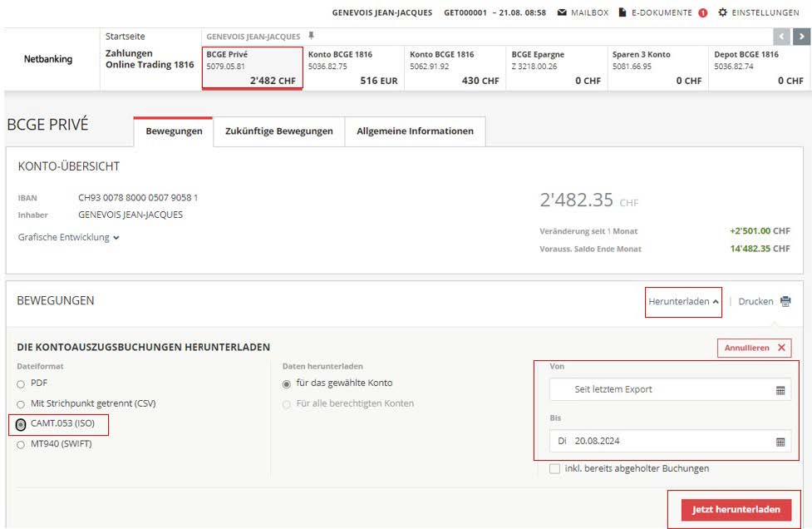Open Online Trading 1816 menu item
Image resolution: width=812 pixels, height=529 pixels.
(150, 65)
